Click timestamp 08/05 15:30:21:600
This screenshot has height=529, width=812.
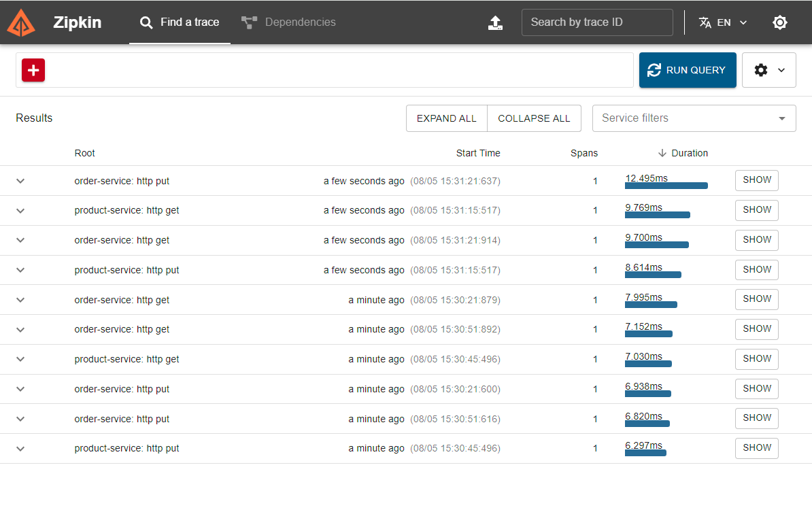[455, 389]
